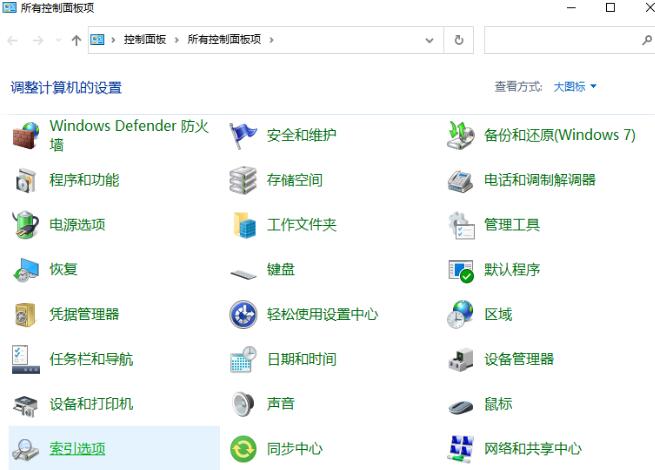This screenshot has width=655, height=470.
Task: Expand the chevron after 控制面板 breadcrumb
Action: 177,40
